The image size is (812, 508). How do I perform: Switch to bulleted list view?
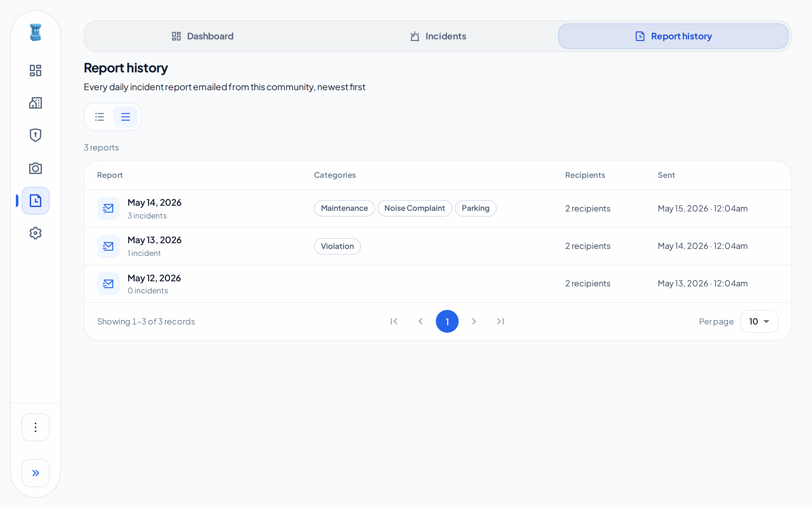(100, 117)
